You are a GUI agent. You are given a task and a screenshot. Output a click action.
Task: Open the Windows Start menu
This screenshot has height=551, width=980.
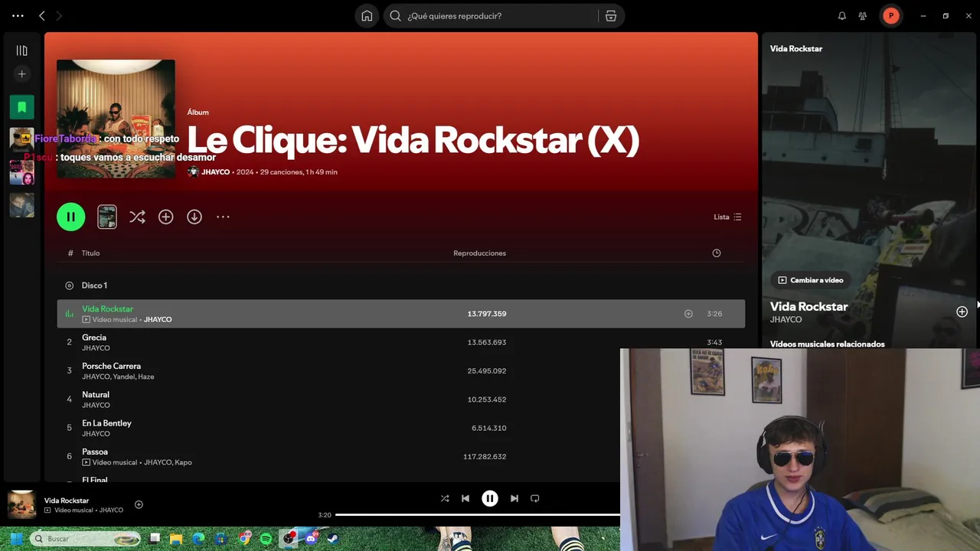tap(15, 539)
